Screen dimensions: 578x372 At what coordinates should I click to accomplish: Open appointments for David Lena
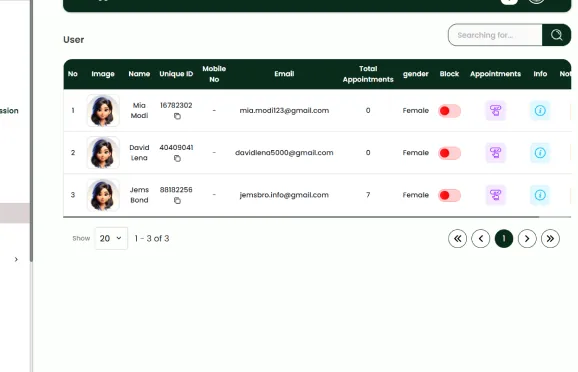click(x=495, y=153)
